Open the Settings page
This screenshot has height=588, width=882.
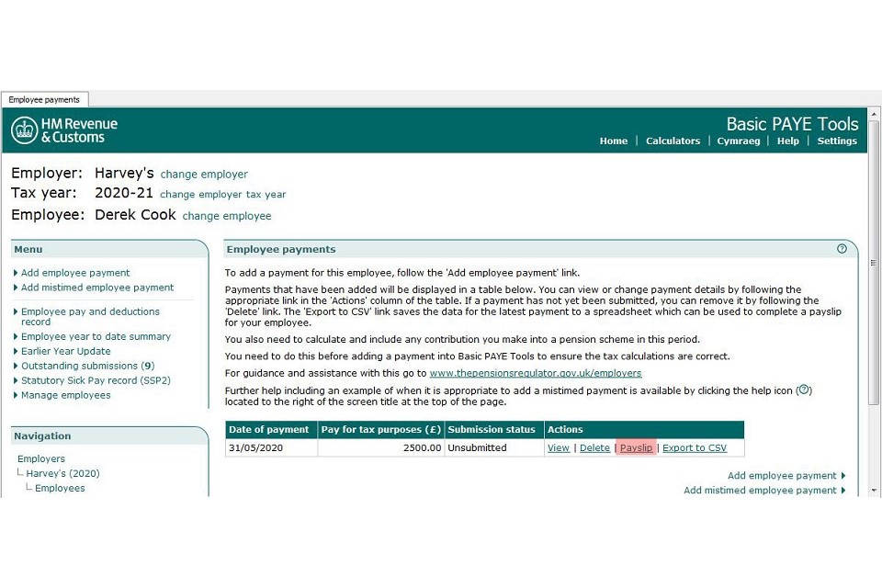coord(836,141)
